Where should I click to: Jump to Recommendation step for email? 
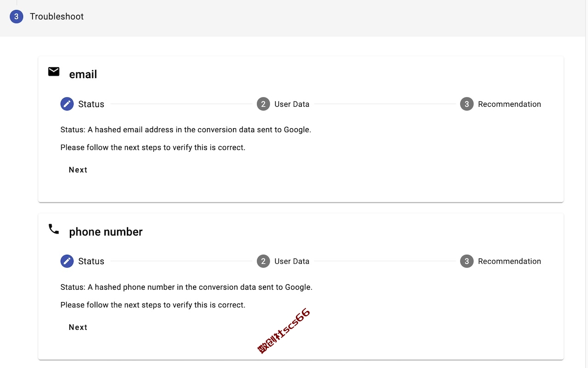pos(509,104)
